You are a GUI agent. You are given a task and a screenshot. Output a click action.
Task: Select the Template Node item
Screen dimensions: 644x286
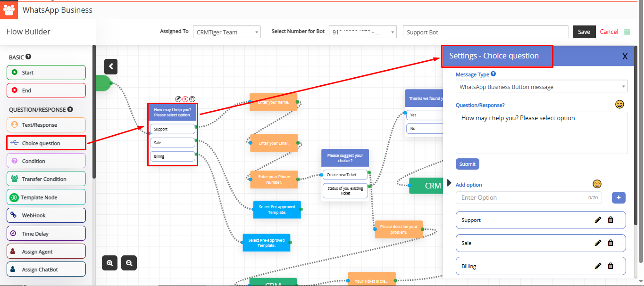point(46,197)
